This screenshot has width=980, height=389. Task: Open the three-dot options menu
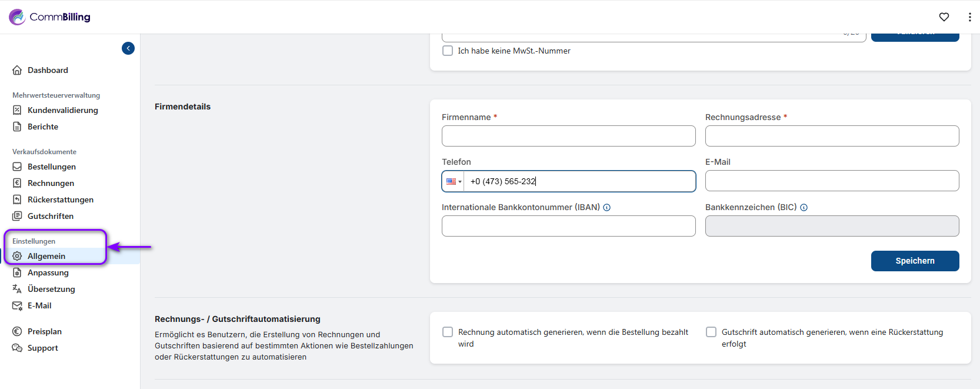[x=969, y=17]
